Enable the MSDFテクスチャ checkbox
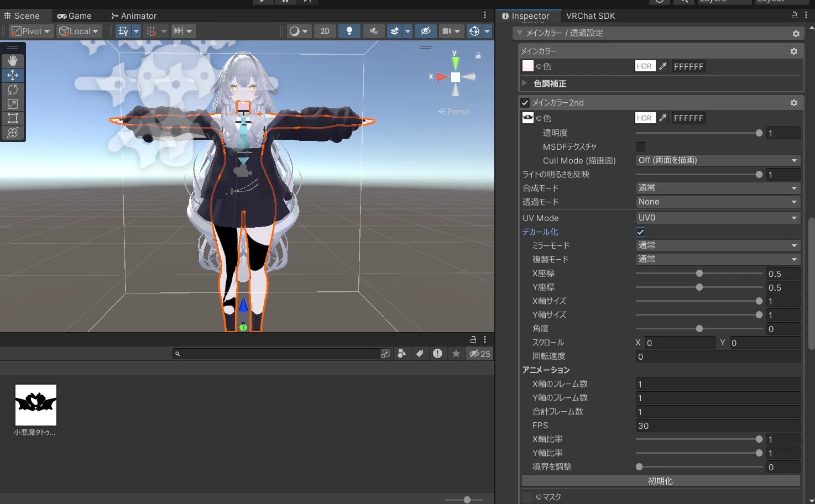 [640, 147]
